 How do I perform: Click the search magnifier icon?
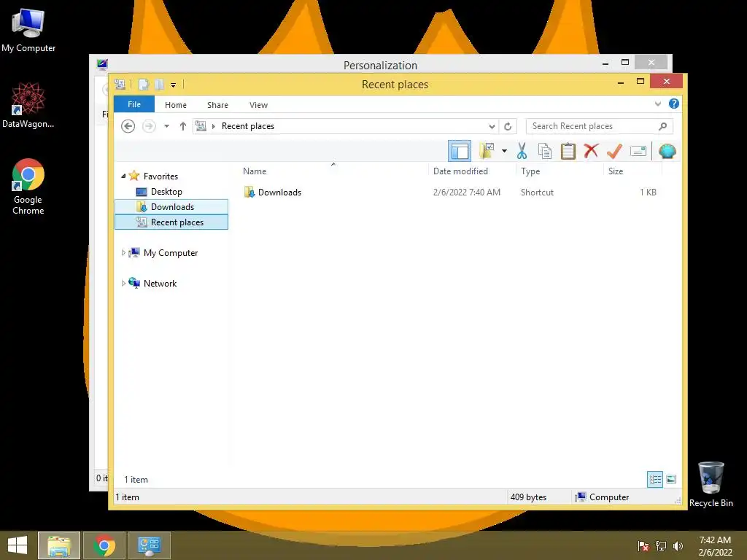662,126
